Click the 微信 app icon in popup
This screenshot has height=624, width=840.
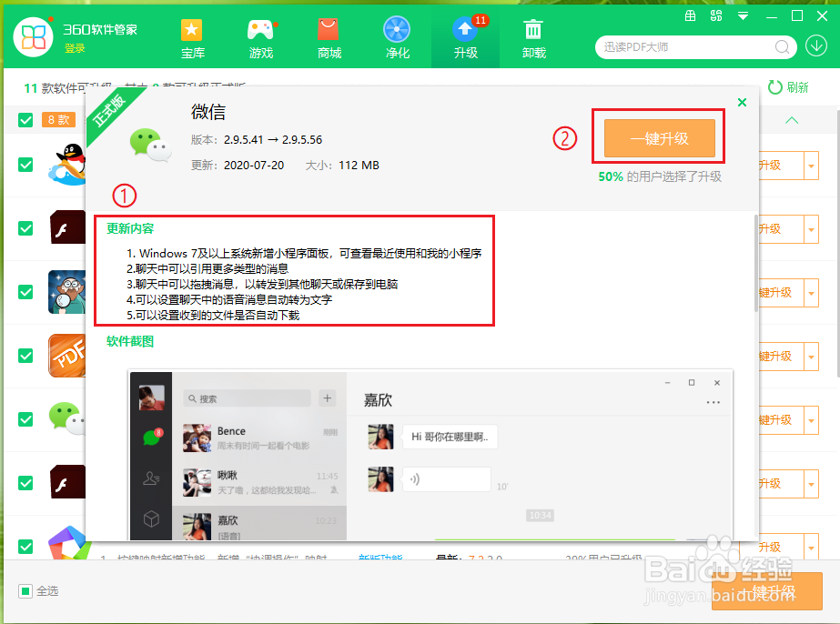coord(150,145)
